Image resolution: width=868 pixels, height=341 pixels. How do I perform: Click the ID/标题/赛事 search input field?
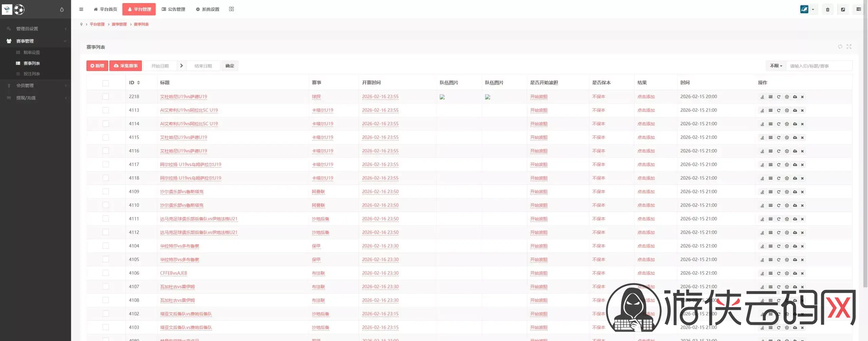[x=818, y=66]
